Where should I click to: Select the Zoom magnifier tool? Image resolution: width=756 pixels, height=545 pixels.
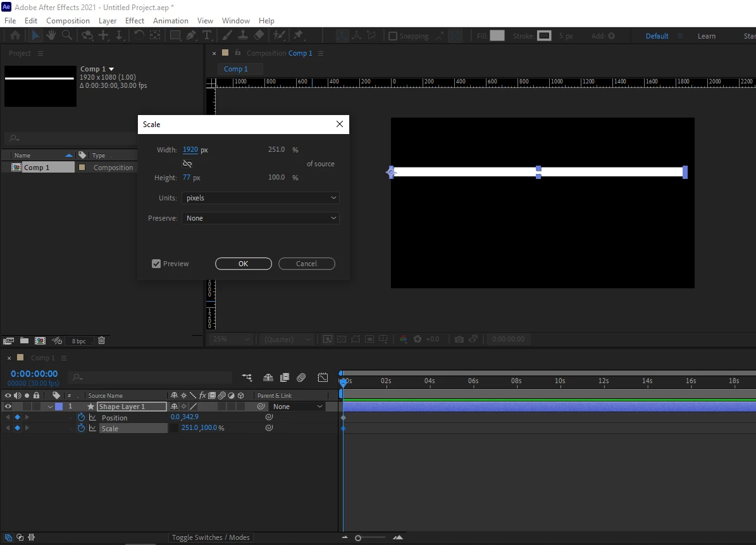click(67, 35)
